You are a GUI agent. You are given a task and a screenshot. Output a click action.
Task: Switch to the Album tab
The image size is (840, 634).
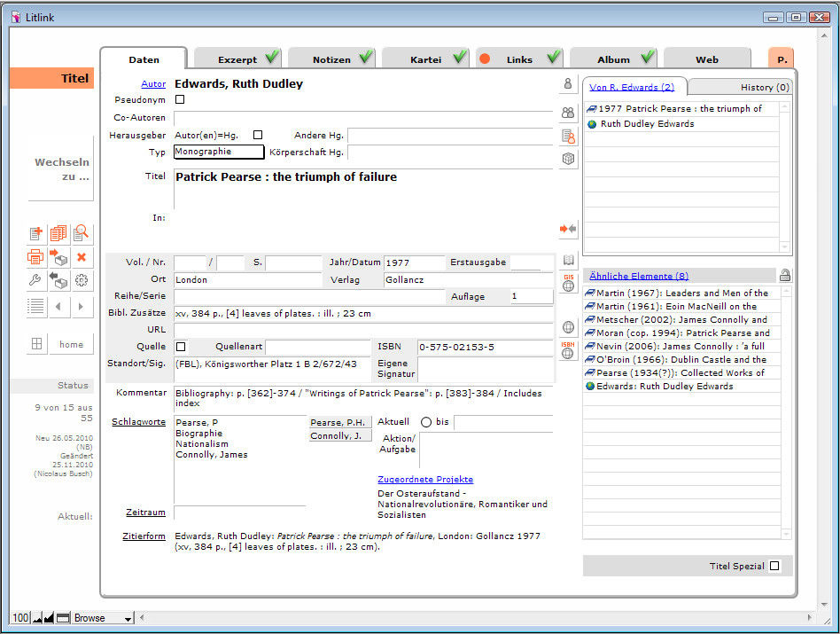(x=613, y=59)
